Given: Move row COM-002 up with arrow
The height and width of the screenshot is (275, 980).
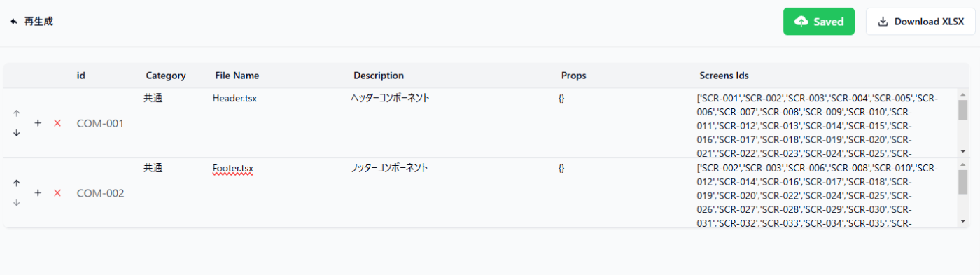Looking at the screenshot, I should [x=17, y=183].
